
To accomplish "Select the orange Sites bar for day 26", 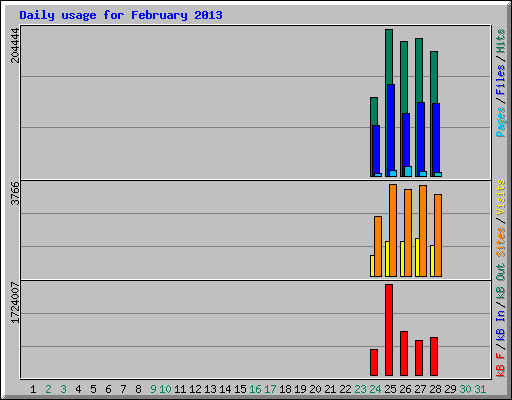I will [x=408, y=233].
